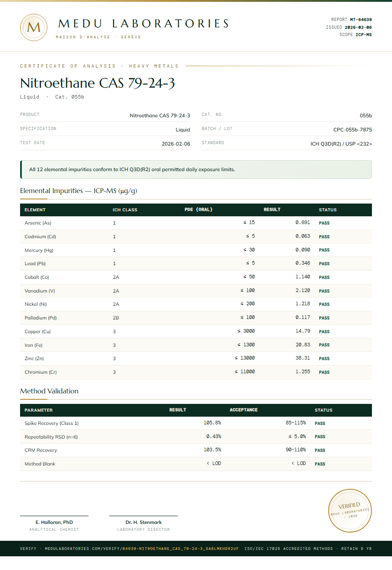The height and width of the screenshot is (570, 392).
Task: Click the Elemental Impurities — ICP-MS section heading
Action: click(78, 191)
